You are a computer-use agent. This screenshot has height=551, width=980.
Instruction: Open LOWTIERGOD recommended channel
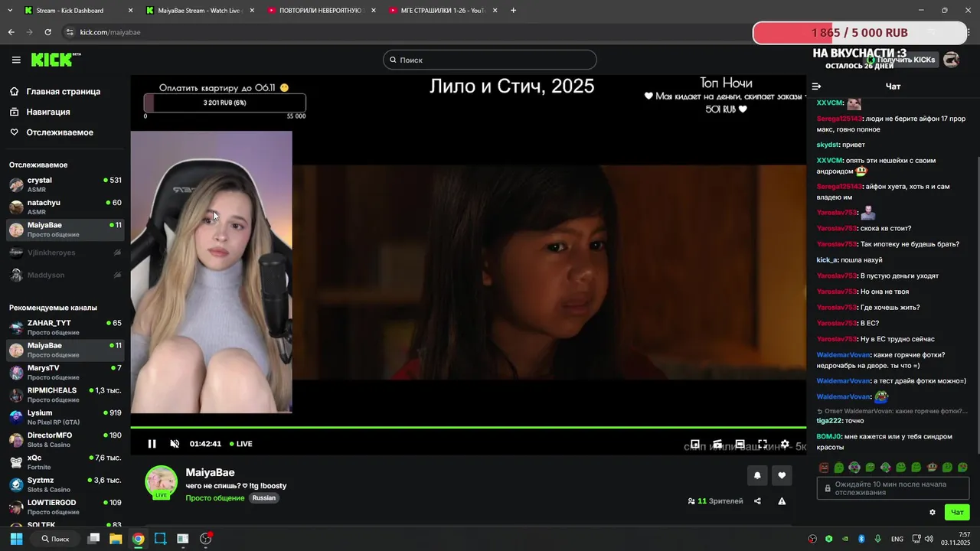tap(65, 507)
